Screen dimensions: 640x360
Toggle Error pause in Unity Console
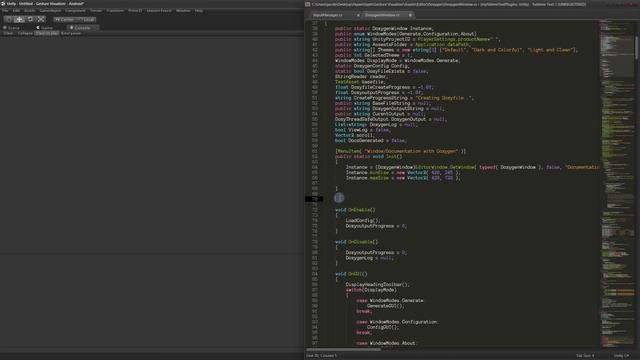(71, 33)
